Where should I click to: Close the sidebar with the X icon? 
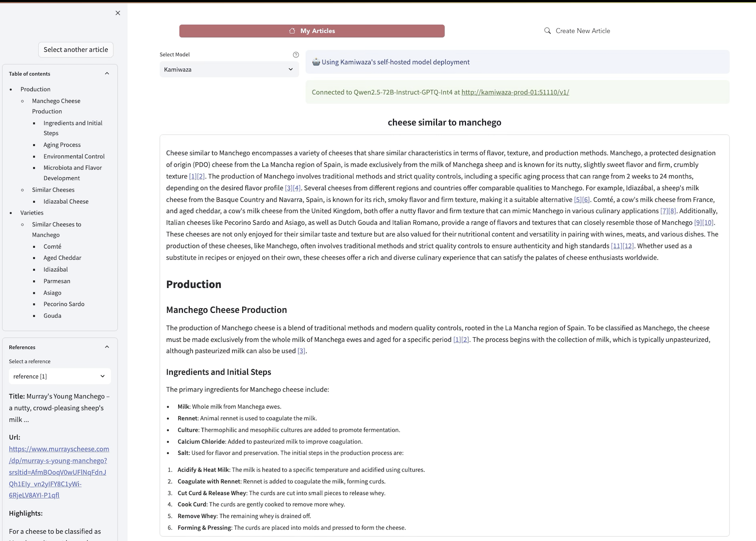[x=118, y=13]
